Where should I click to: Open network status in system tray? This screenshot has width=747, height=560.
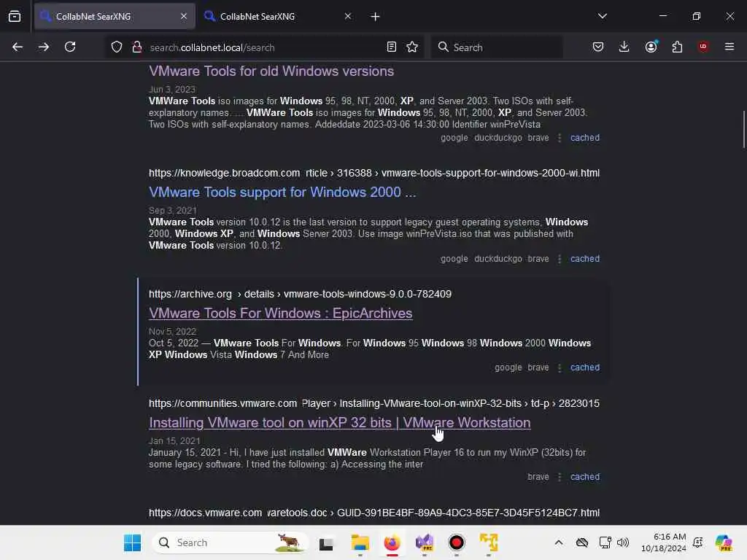605,542
